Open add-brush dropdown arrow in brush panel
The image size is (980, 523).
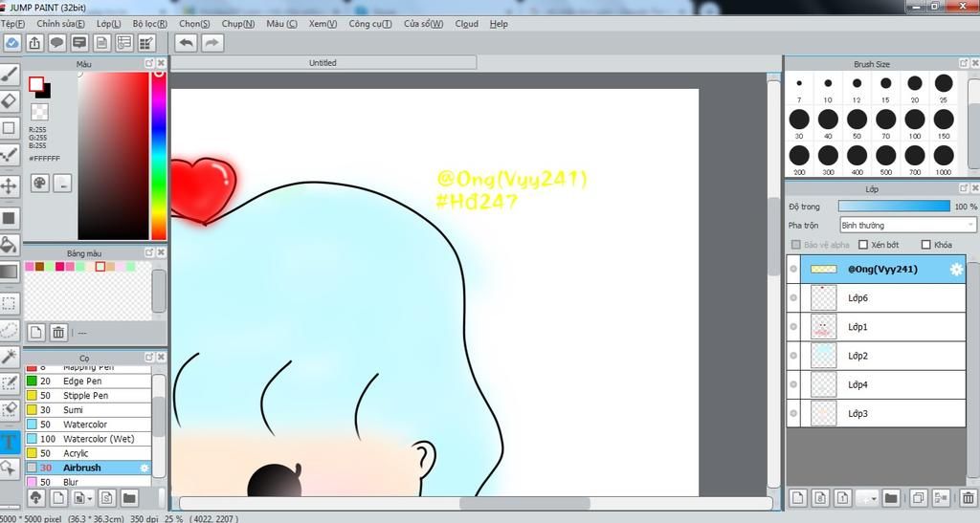click(90, 498)
